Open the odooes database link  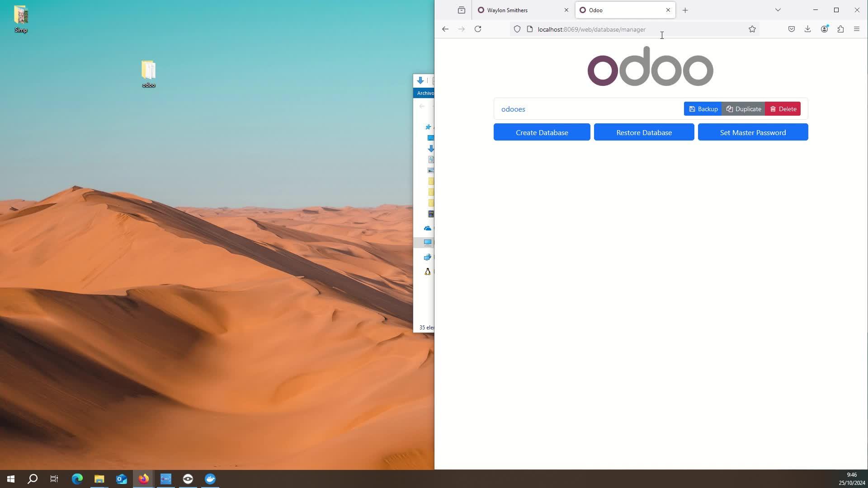point(513,109)
